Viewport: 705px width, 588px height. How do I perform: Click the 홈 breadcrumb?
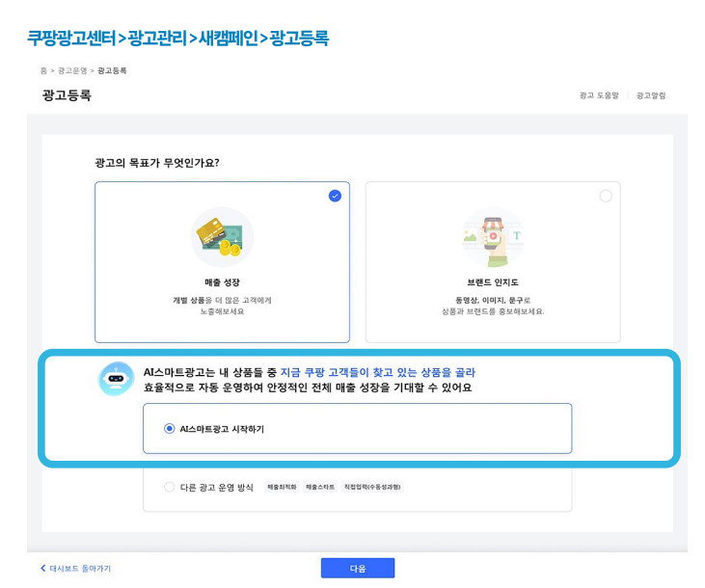[43, 70]
